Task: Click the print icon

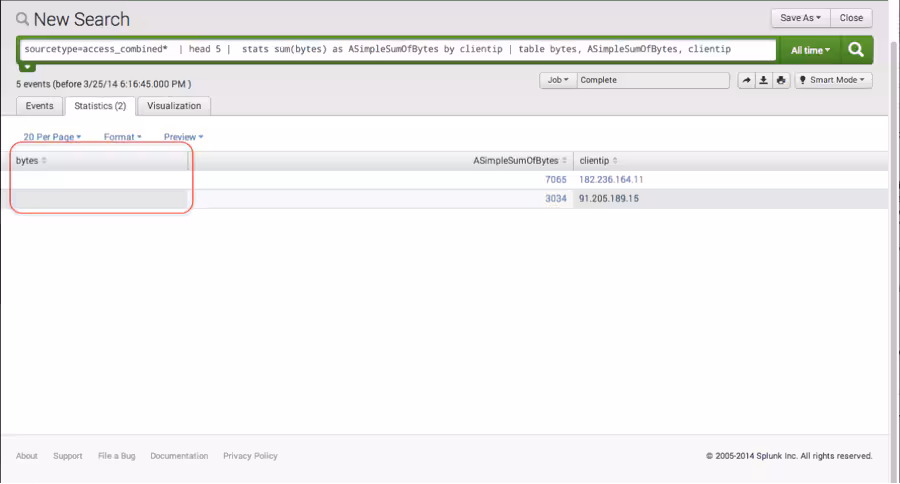Action: tap(781, 80)
